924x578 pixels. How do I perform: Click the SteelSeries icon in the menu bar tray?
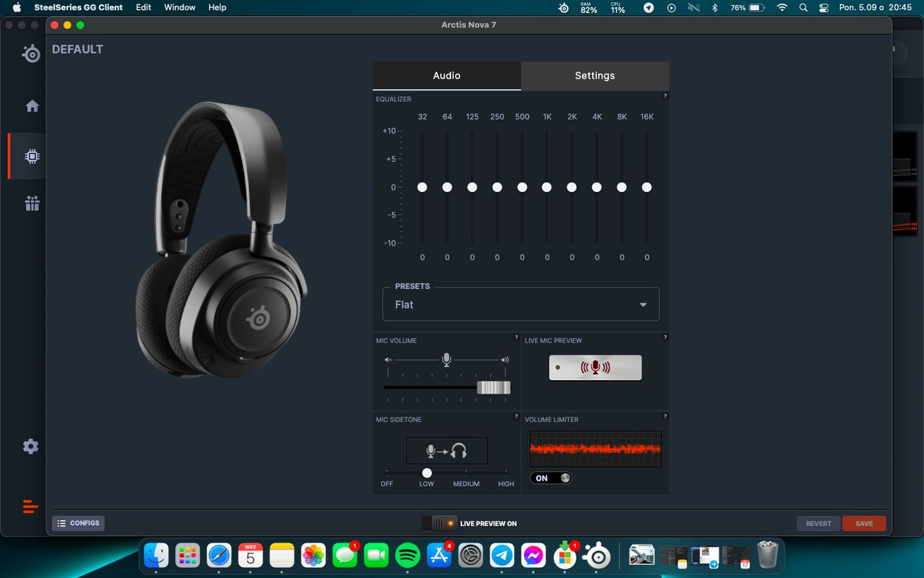564,8
